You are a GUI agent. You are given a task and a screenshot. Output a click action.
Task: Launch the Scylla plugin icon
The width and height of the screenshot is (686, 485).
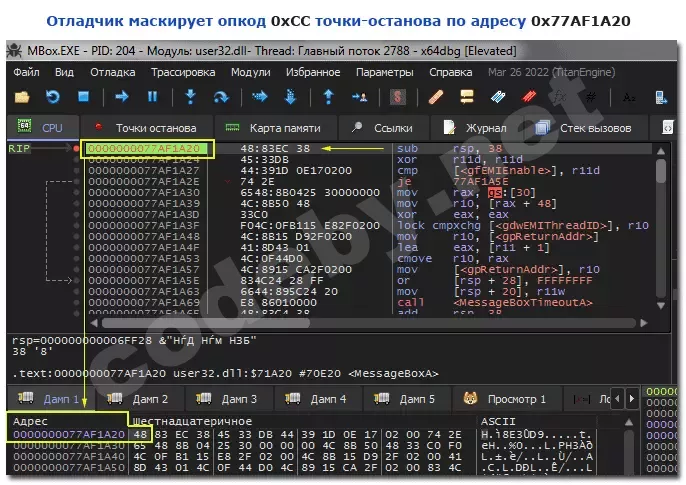397,97
